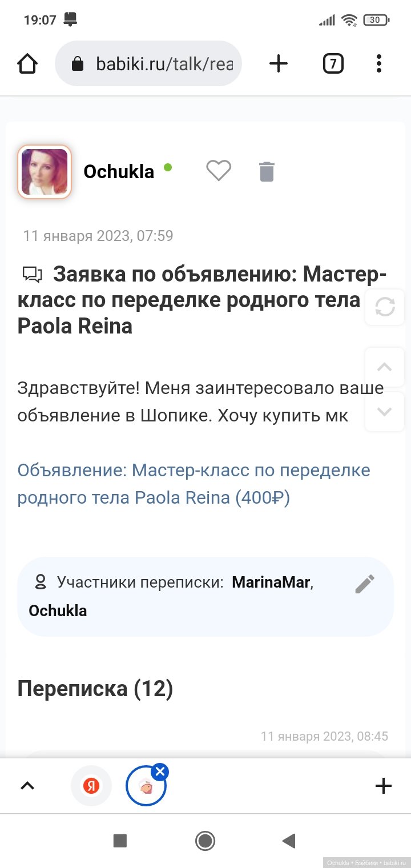The width and height of the screenshot is (411, 868).
Task: Expand the bottom tab bar chevron
Action: coord(27,786)
